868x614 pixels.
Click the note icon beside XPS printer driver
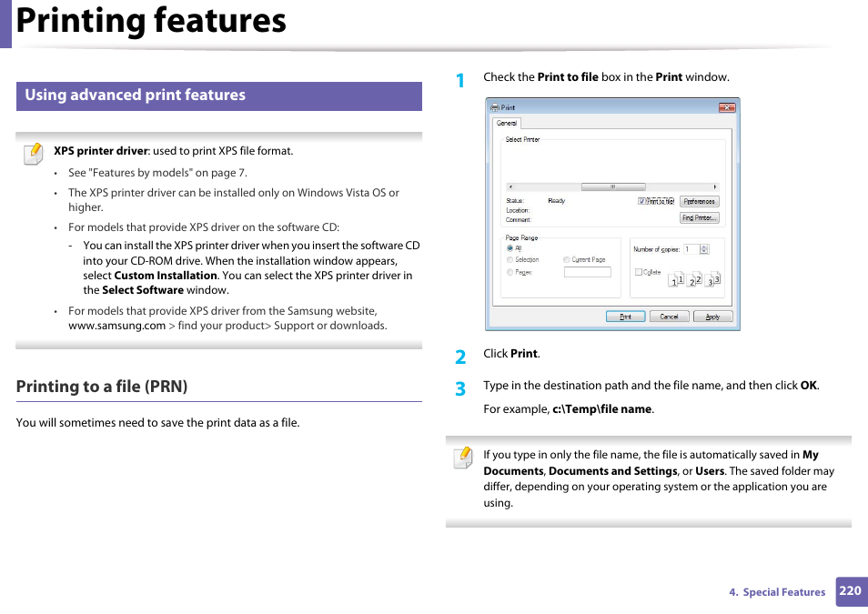tap(34, 154)
